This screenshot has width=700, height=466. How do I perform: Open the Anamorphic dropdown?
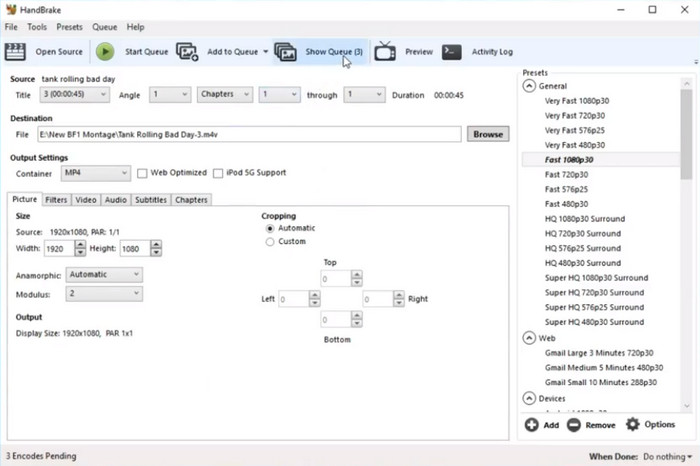(104, 275)
